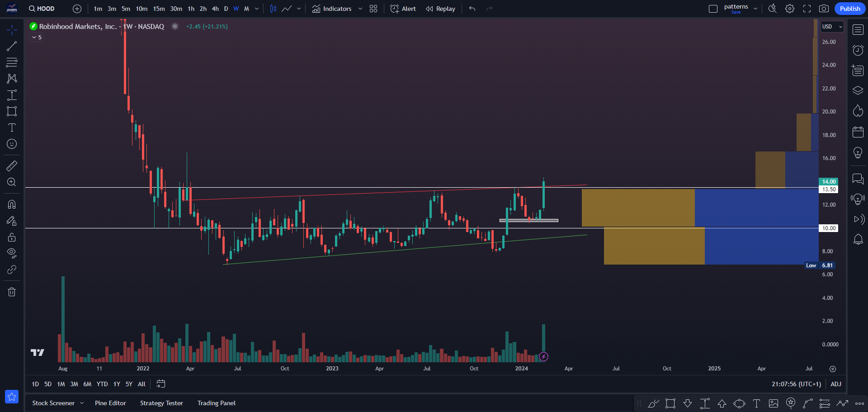The image size is (868, 412).
Task: Select the All date range
Action: [142, 384]
